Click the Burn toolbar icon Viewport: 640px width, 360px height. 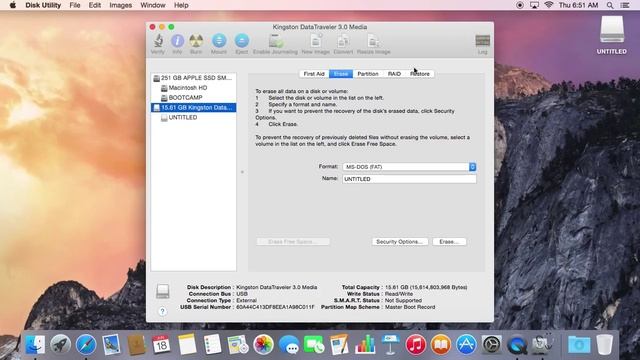pos(196,44)
